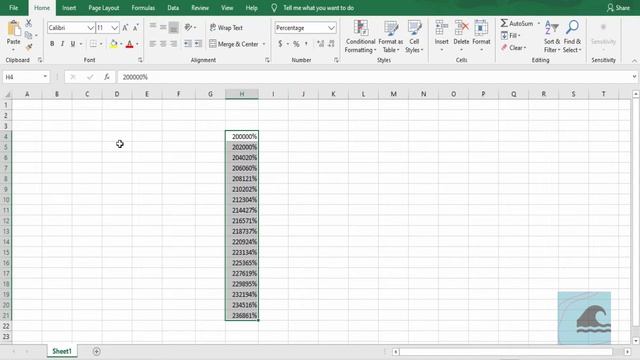Click the Select All corner triangle

(x=7, y=94)
